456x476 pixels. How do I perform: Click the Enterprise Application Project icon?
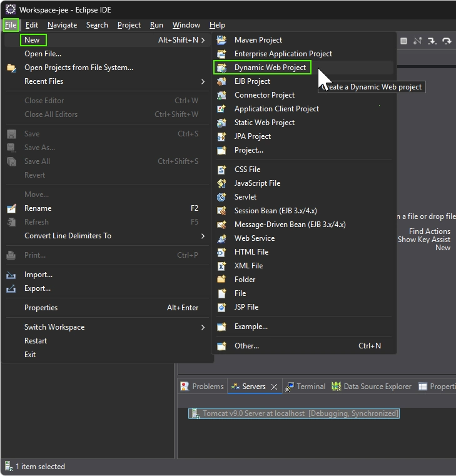221,54
